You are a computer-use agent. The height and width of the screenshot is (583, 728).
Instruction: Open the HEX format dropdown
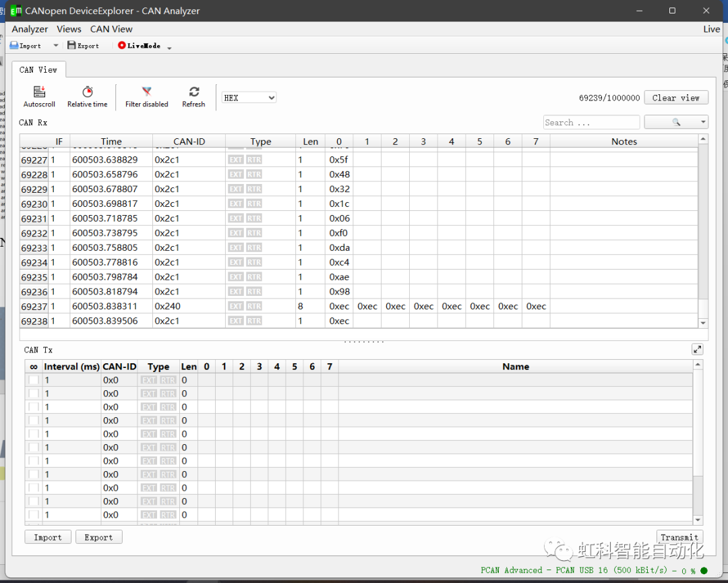tap(249, 98)
